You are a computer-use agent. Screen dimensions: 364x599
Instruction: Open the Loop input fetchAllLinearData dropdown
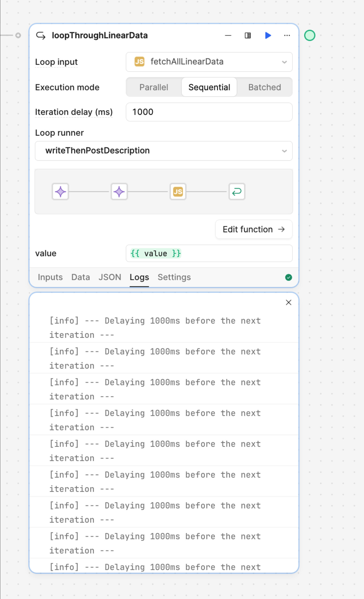tap(209, 62)
